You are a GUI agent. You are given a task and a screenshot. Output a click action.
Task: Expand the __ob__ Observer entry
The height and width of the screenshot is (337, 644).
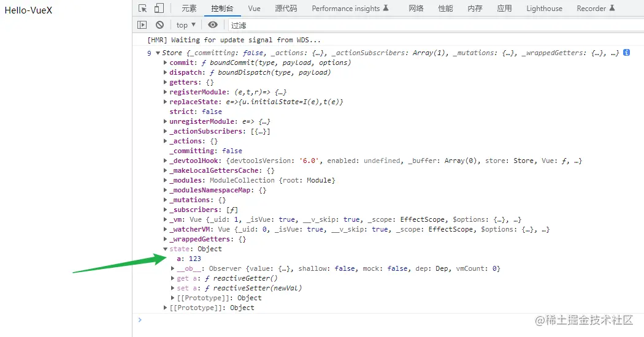coord(172,268)
